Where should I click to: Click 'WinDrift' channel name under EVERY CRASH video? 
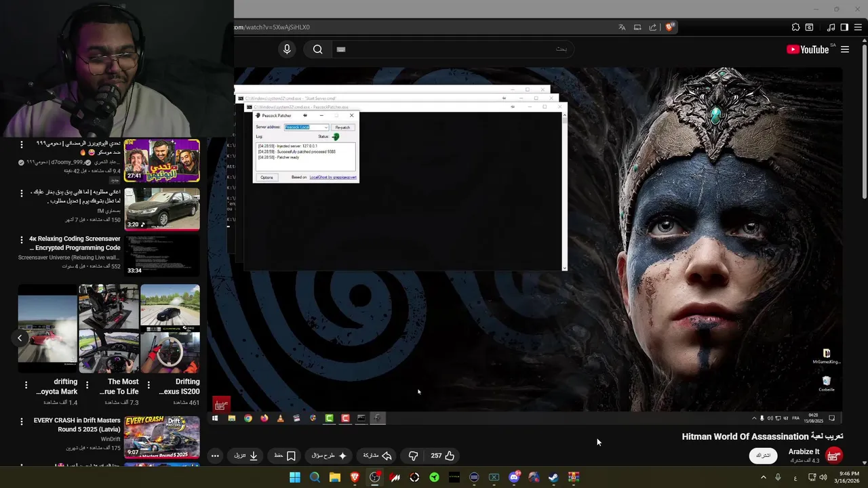111,439
